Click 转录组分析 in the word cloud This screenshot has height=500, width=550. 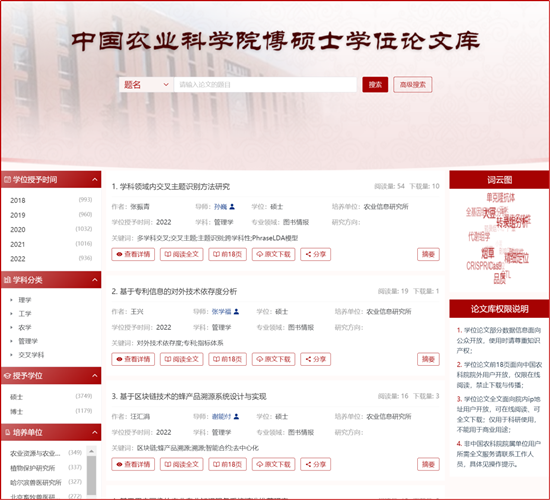click(513, 221)
